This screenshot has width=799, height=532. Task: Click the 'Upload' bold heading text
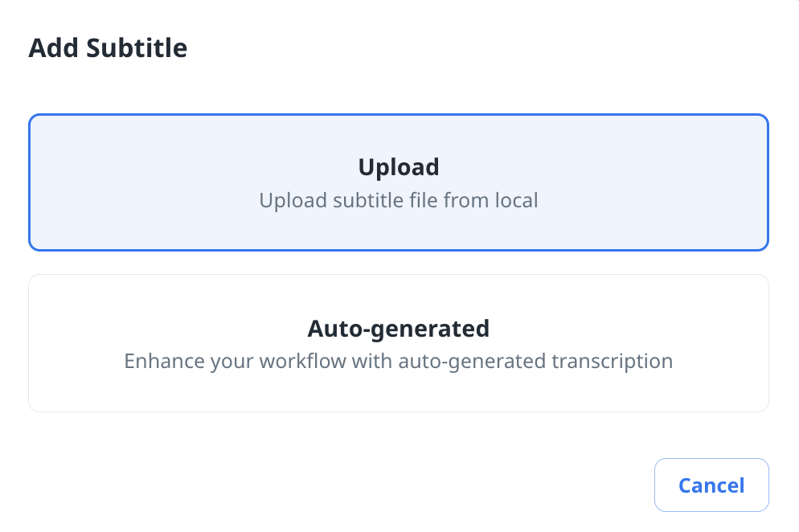[x=399, y=167]
